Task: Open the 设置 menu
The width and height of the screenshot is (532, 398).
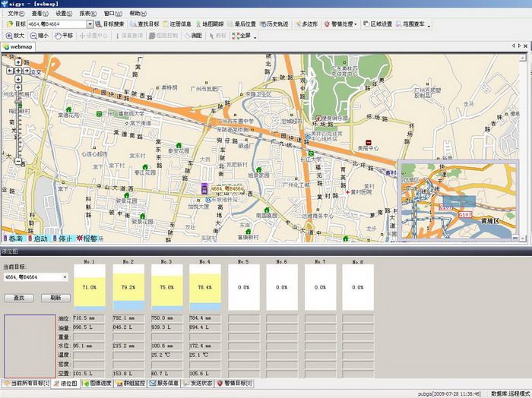Action: click(x=64, y=13)
